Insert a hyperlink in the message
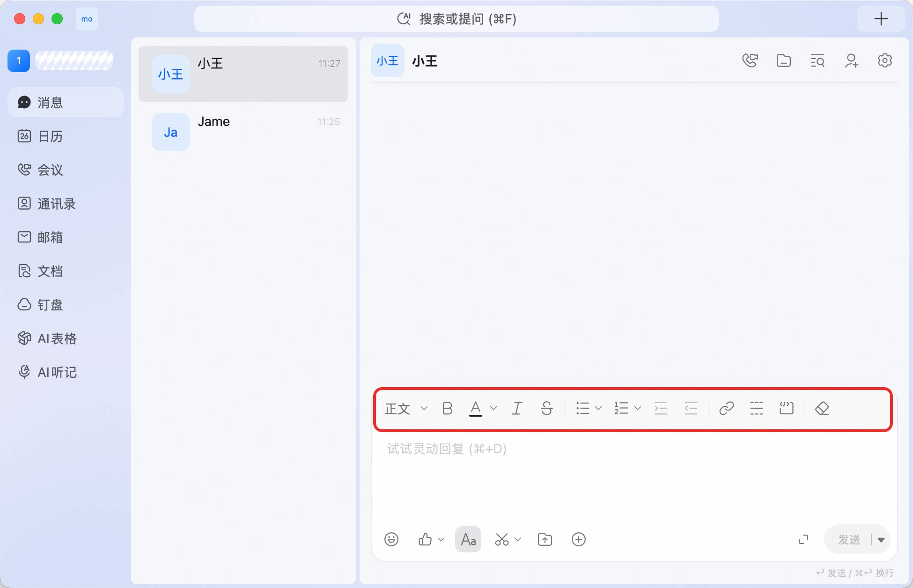Image resolution: width=913 pixels, height=588 pixels. 726,408
